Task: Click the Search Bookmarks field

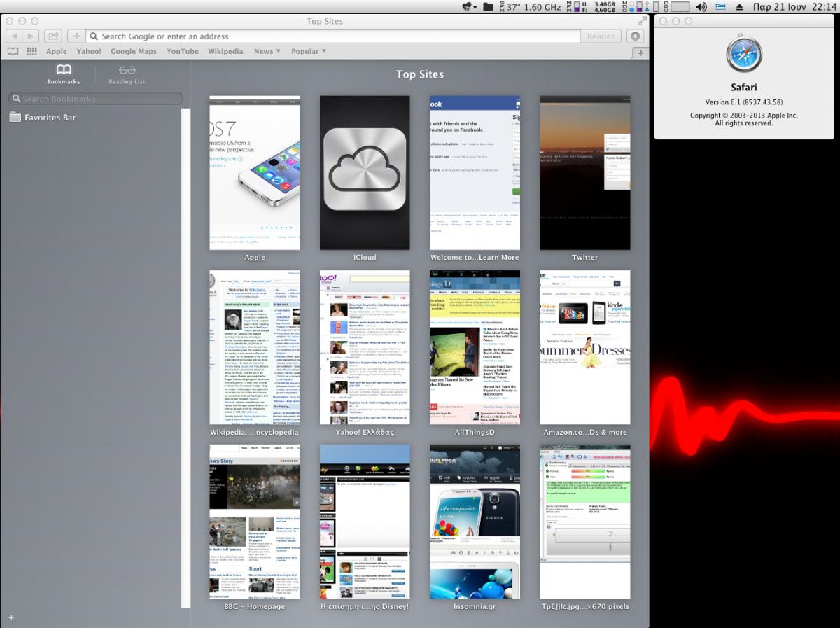Action: pos(95,99)
